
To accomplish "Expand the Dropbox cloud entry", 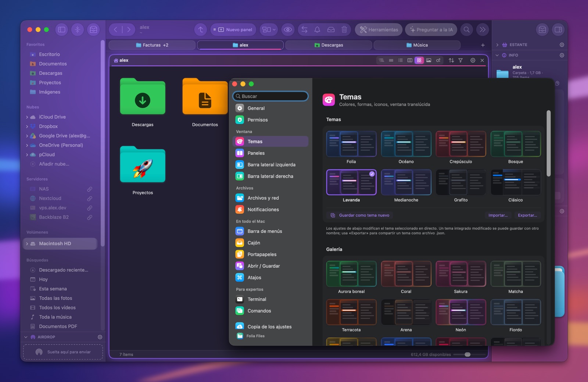I will pyautogui.click(x=27, y=126).
